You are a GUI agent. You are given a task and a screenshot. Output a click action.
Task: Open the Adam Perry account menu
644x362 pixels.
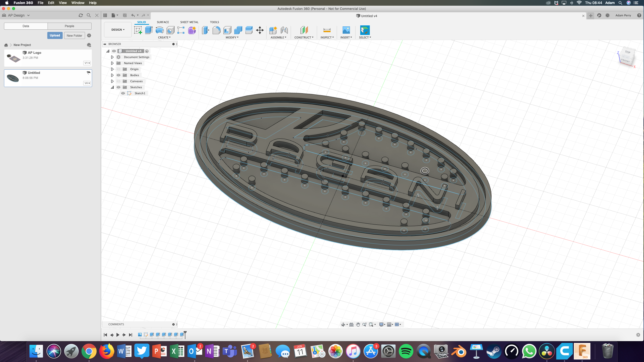point(623,15)
